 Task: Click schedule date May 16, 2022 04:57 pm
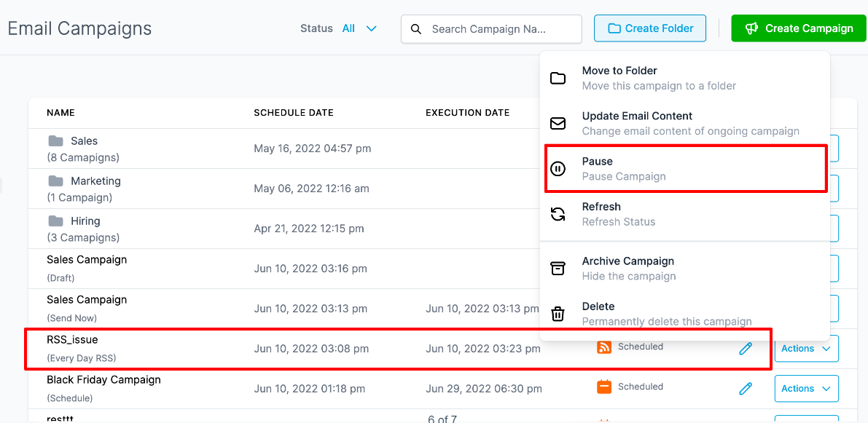point(313,149)
